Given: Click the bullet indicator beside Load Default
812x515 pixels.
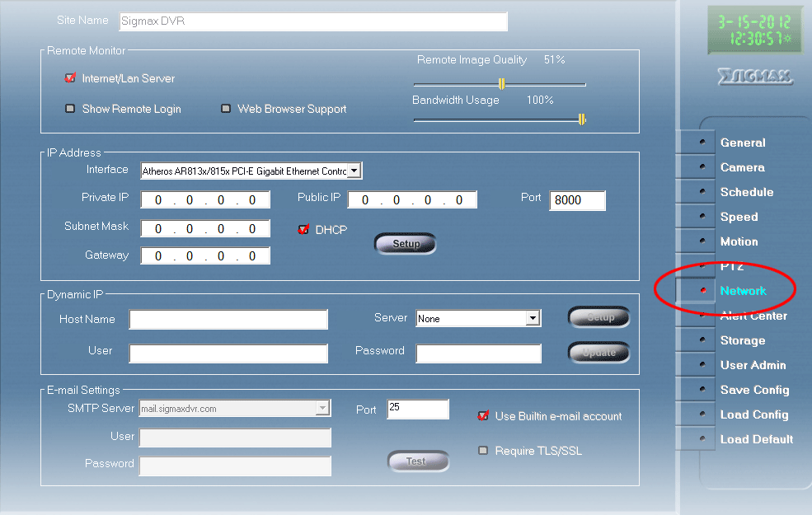Looking at the screenshot, I should pyautogui.click(x=702, y=439).
